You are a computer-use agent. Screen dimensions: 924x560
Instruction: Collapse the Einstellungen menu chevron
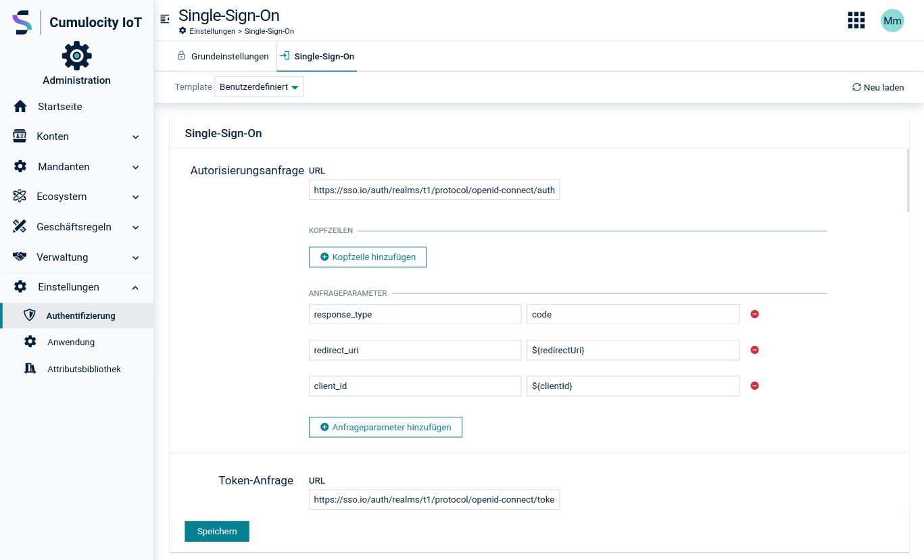(x=136, y=287)
